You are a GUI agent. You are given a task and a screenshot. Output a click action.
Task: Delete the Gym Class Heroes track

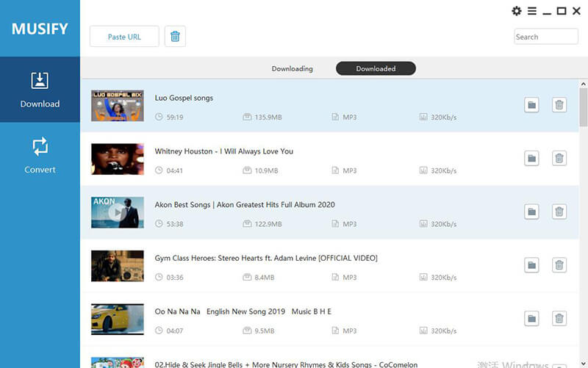point(559,265)
